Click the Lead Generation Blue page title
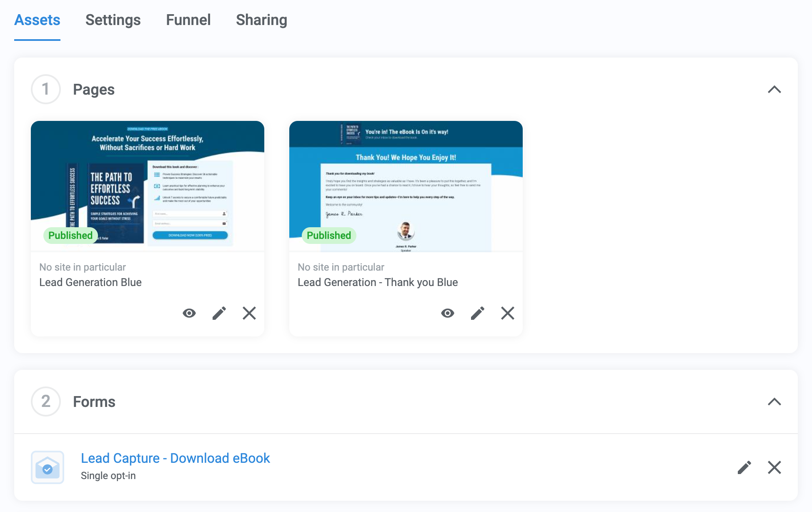Viewport: 812px width, 512px height. coord(90,282)
